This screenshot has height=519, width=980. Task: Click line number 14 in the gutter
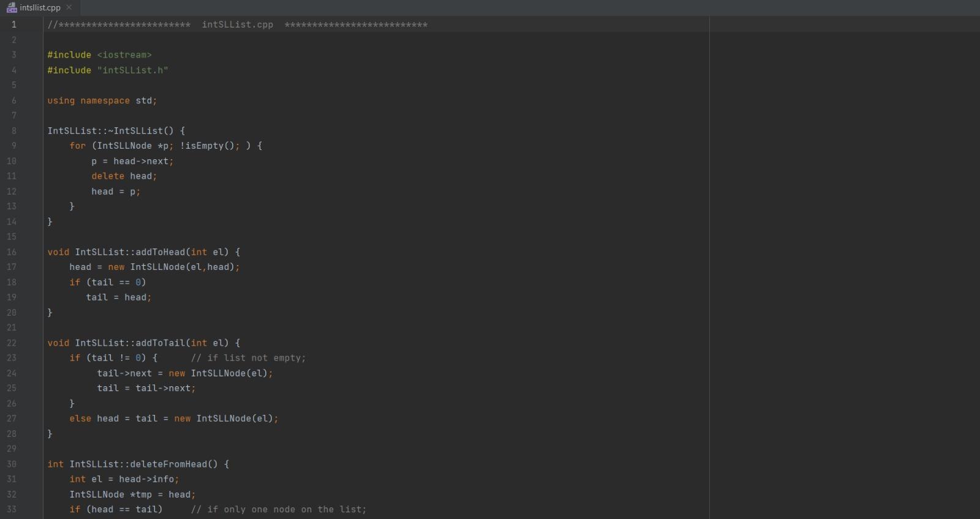point(12,222)
